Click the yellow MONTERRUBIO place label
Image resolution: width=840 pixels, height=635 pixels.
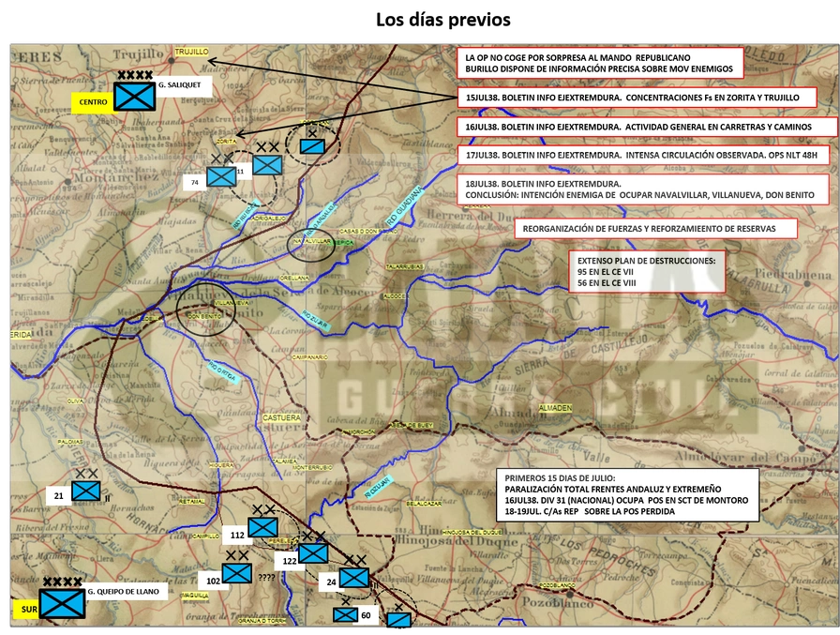coord(313,468)
